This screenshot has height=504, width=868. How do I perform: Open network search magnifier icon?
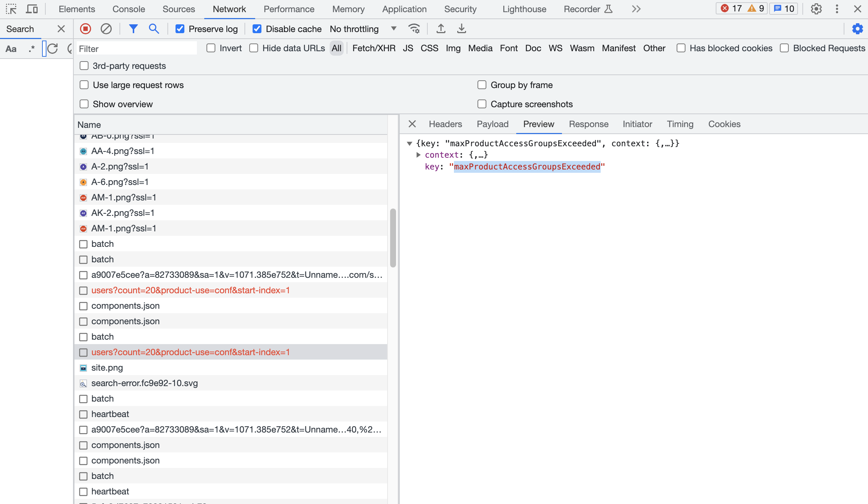tap(154, 29)
